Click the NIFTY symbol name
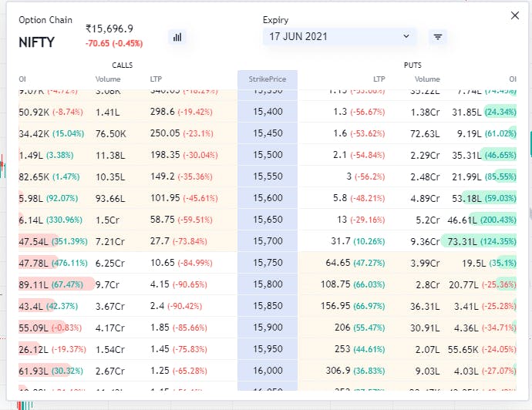 pos(36,42)
